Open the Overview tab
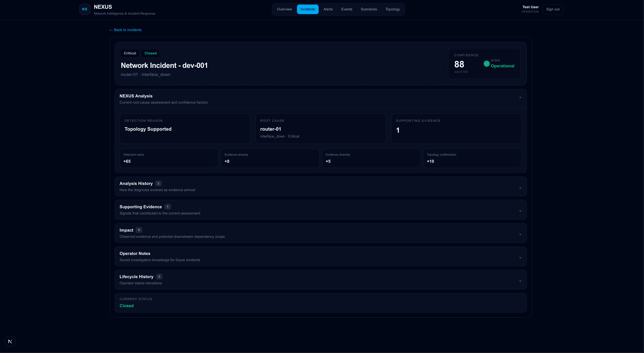 coord(284,9)
